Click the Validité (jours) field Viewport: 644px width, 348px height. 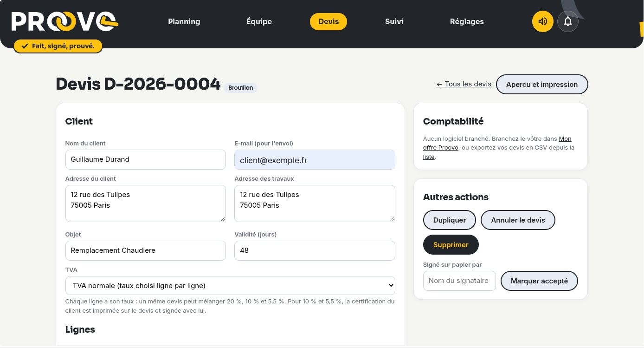(315, 250)
